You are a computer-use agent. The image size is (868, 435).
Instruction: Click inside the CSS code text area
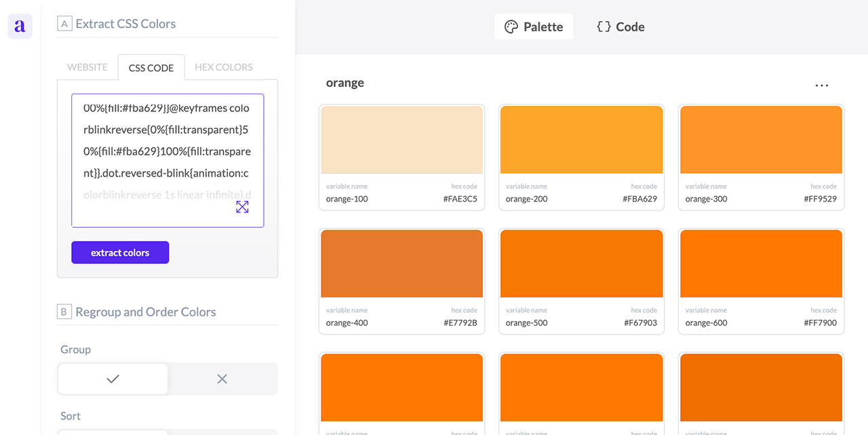[166, 151]
